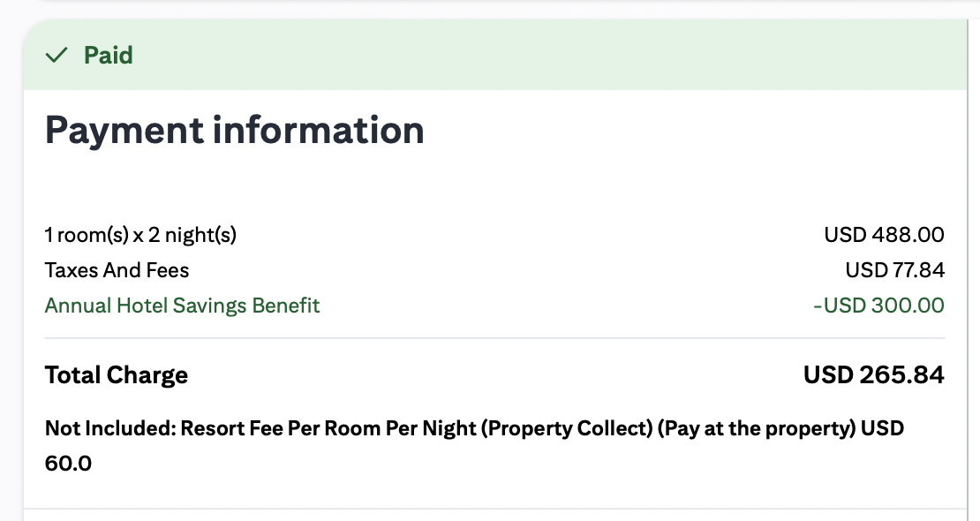Viewport: 980px width, 521px height.
Task: Click the "1 room(s) x 2 night(s)" line
Action: tap(140, 235)
